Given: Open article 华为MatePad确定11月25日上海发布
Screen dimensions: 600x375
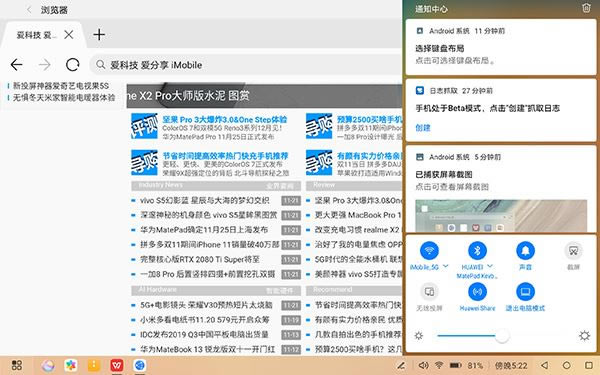Looking at the screenshot, I should click(x=204, y=230).
